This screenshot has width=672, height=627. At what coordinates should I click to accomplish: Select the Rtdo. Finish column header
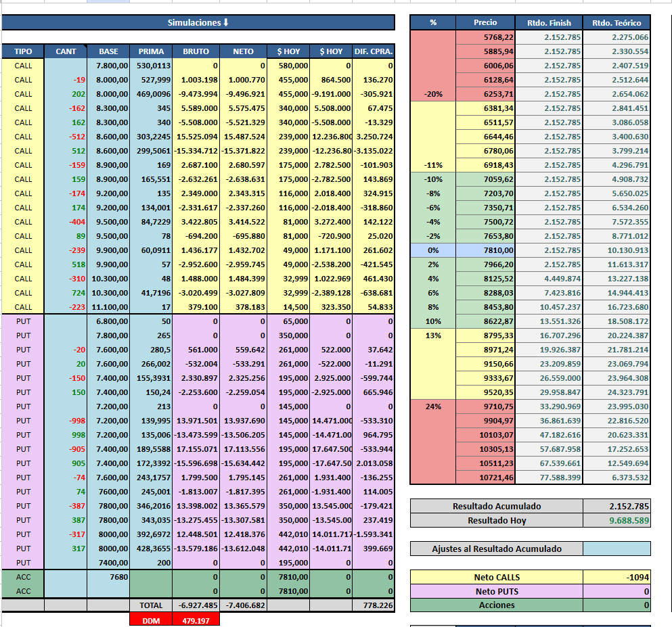coord(549,23)
